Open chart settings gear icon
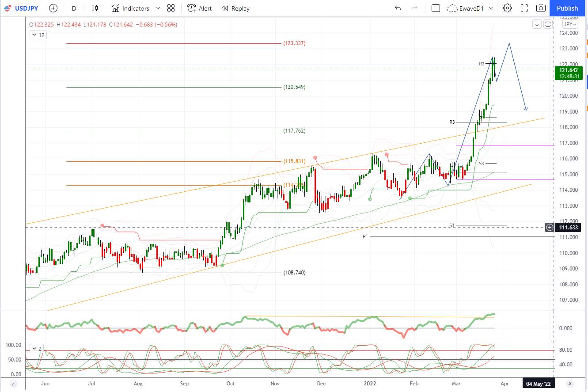The height and width of the screenshot is (392, 588). 508,8
